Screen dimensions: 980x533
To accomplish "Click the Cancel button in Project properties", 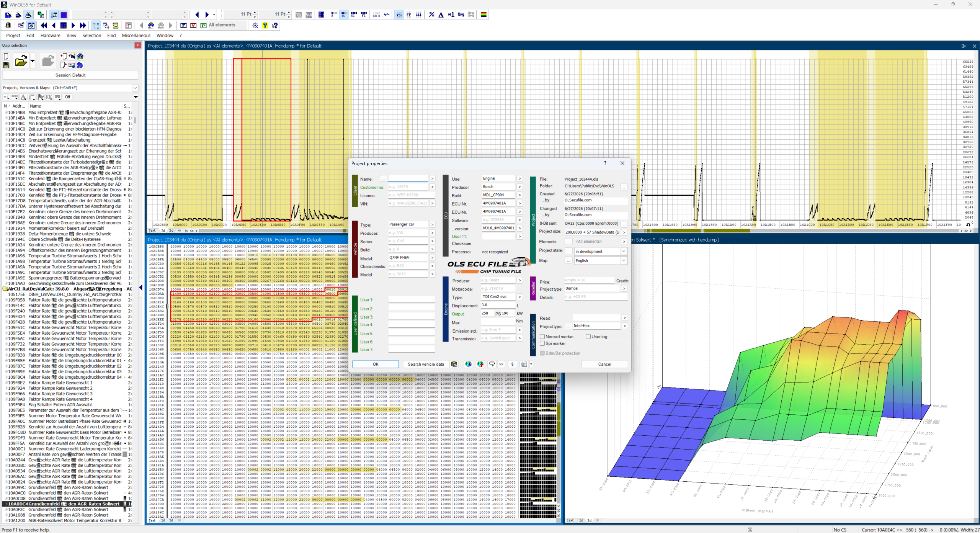I will click(604, 364).
